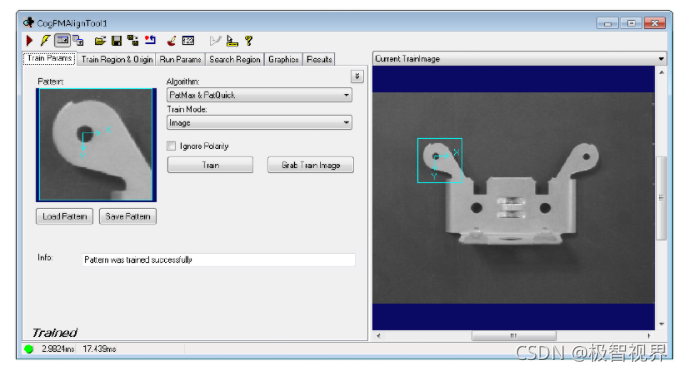Viewport: 682px width, 372px height.
Task: Click the cyan train region box on image
Action: tap(440, 161)
